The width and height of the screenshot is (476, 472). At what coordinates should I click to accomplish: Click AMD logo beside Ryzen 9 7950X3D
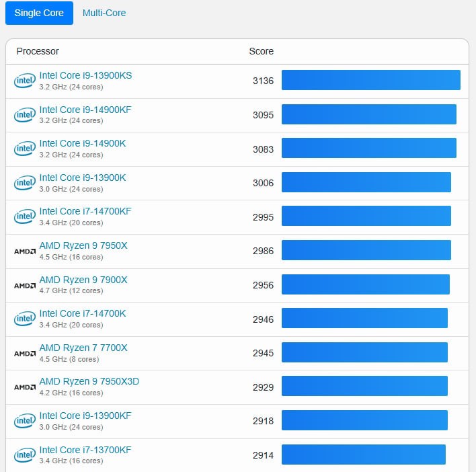[x=24, y=387]
